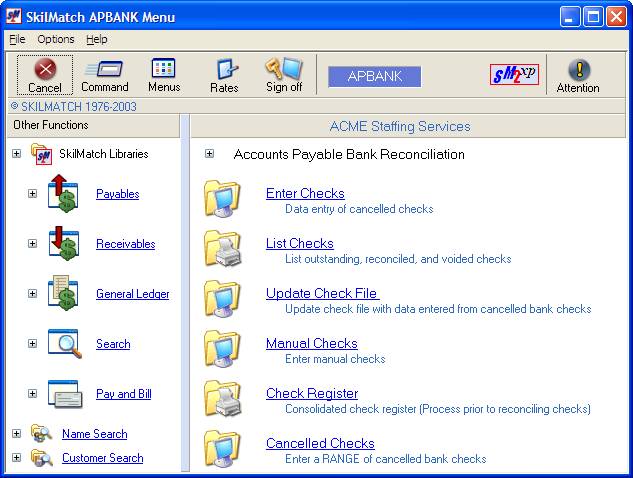Select the SkilMatch Libraries label
633x478 pixels.
click(x=104, y=154)
